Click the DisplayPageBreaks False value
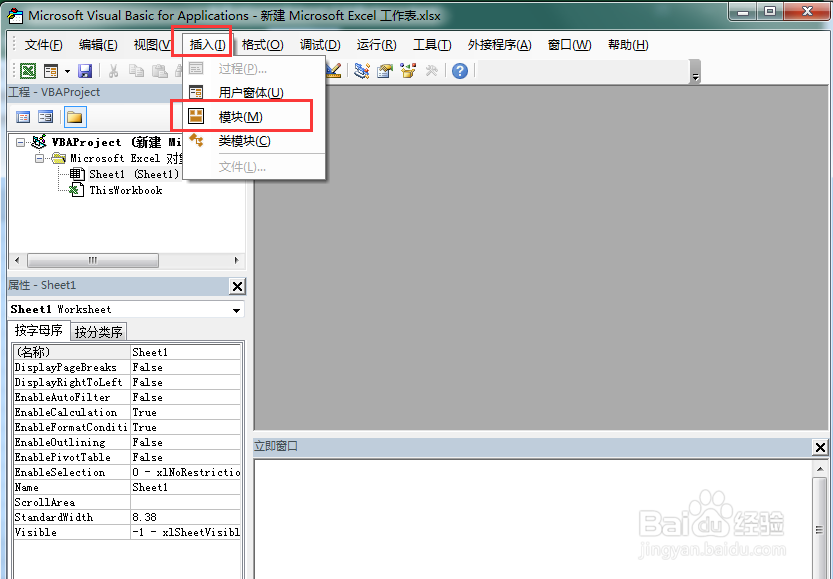 click(x=185, y=368)
